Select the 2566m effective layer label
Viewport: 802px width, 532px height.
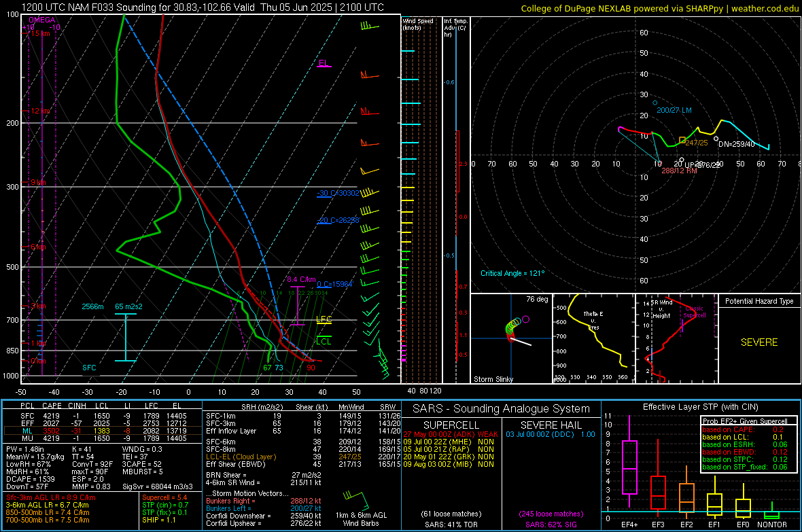point(92,306)
